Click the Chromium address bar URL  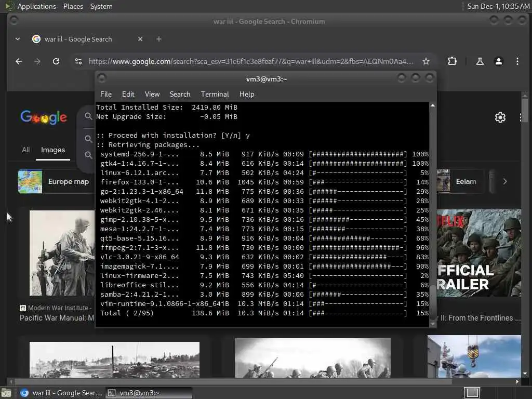tap(251, 61)
